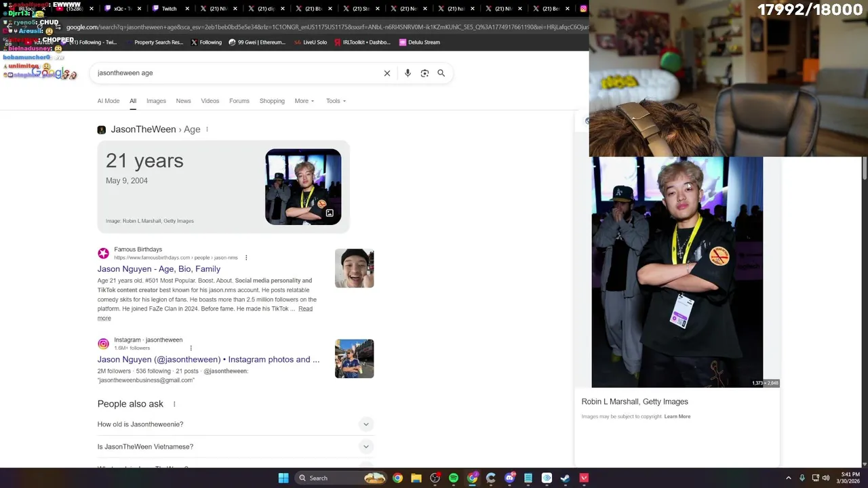Open File Explorer from the taskbar

416,478
